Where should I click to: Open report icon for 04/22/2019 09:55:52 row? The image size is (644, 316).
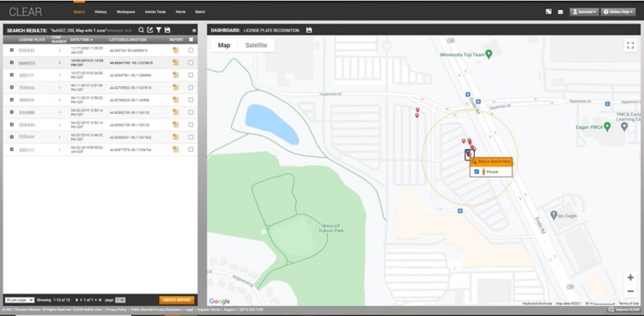click(x=175, y=149)
